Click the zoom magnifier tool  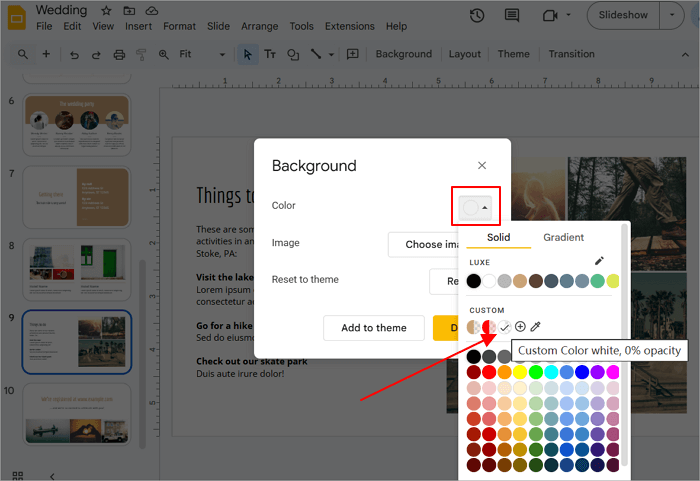tap(163, 54)
